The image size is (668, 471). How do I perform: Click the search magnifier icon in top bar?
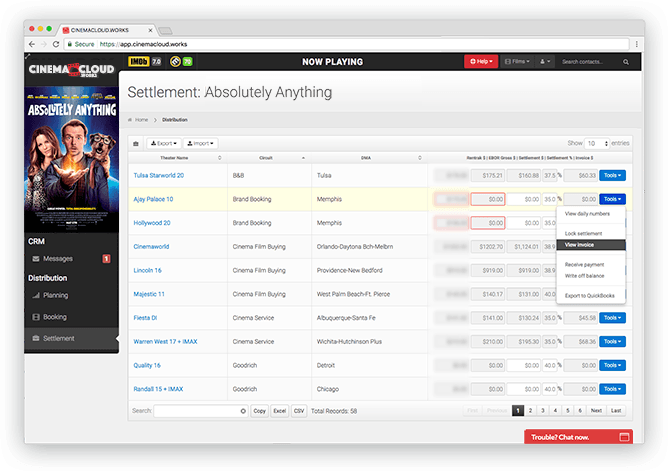click(x=634, y=62)
